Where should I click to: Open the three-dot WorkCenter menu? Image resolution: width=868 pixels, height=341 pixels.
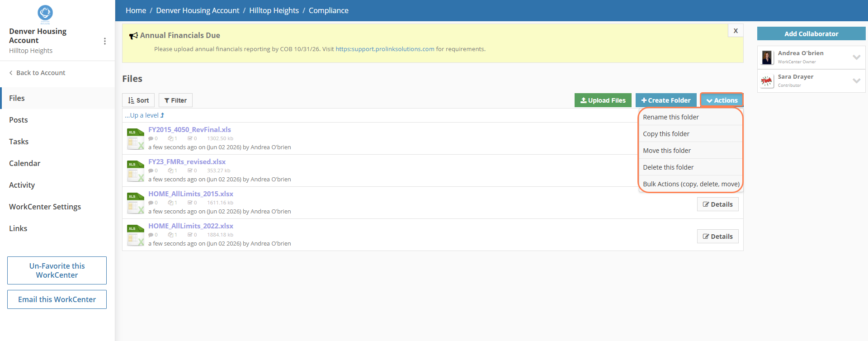coord(105,41)
